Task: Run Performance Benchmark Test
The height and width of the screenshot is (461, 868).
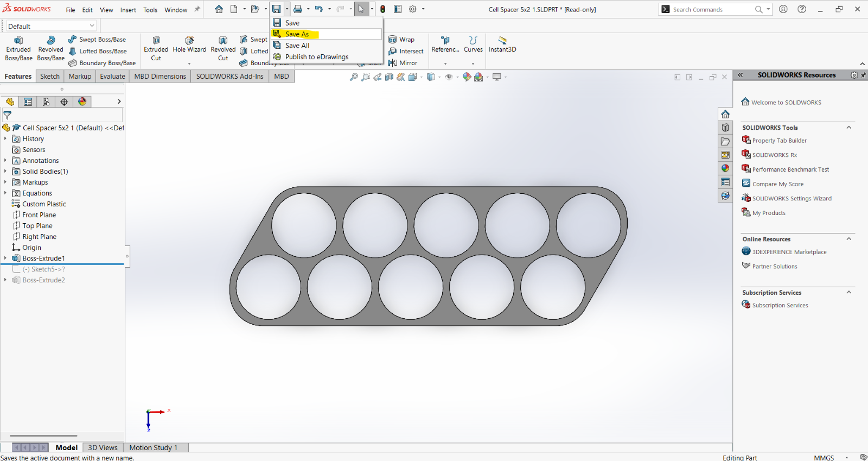Action: coord(790,169)
